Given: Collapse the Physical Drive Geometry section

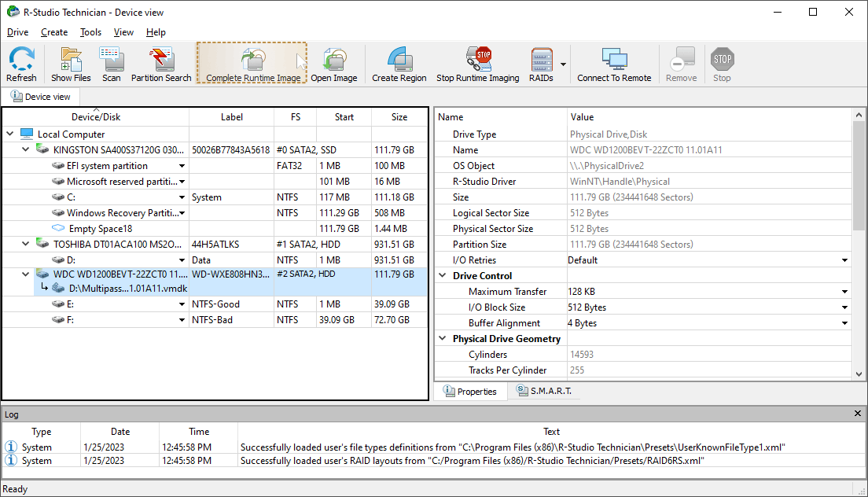Looking at the screenshot, I should (x=443, y=338).
